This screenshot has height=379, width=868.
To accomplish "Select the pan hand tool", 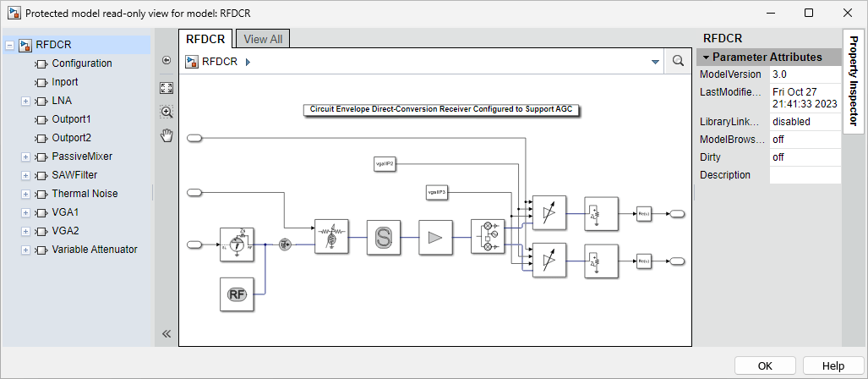I will (x=166, y=135).
